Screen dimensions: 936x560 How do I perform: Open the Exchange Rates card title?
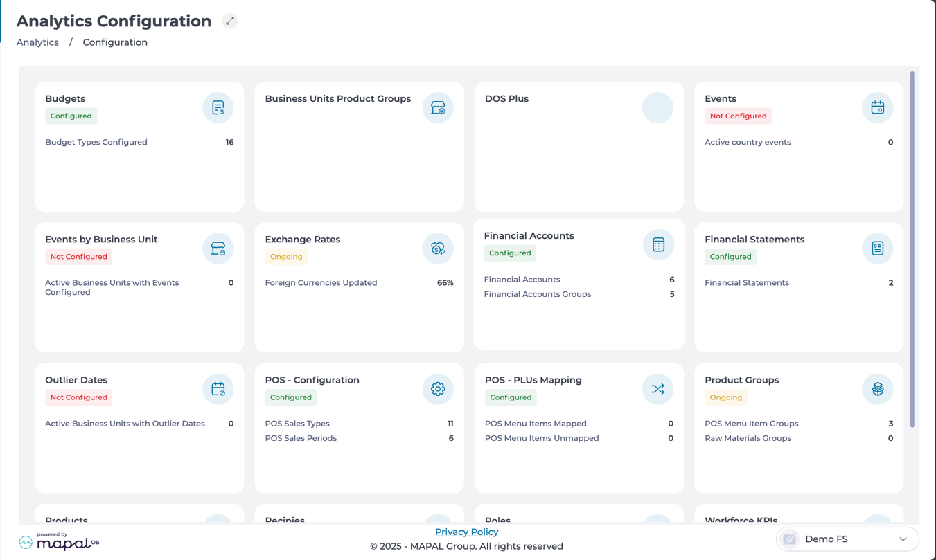(303, 240)
